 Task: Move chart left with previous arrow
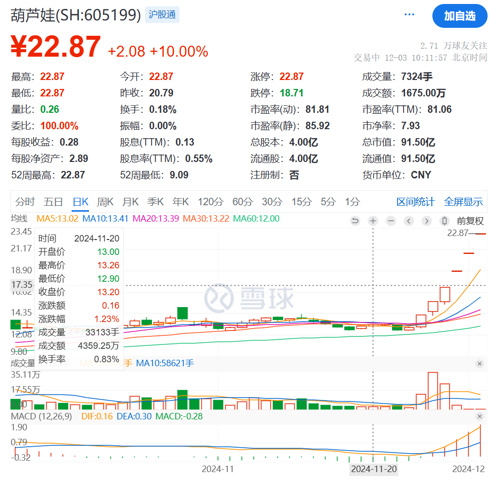point(409,221)
